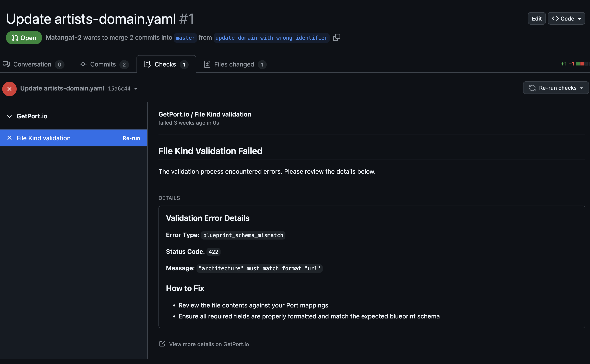Viewport: 590px width, 364px height.
Task: Open the Code dropdown menu
Action: pyautogui.click(x=566, y=19)
